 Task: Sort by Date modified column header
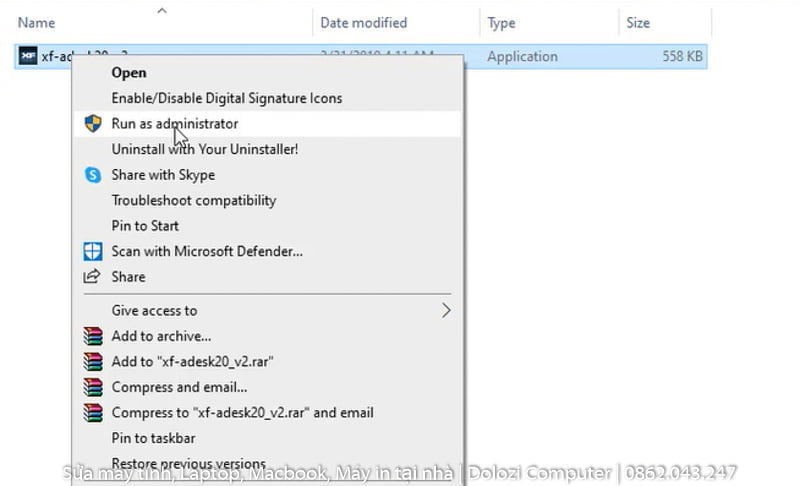(363, 22)
